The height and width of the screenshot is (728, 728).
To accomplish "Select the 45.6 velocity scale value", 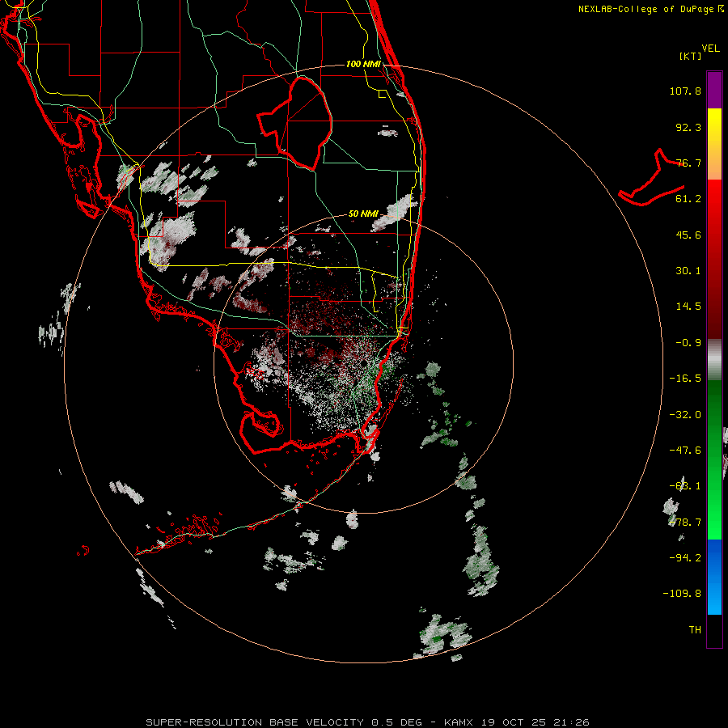I will click(688, 235).
